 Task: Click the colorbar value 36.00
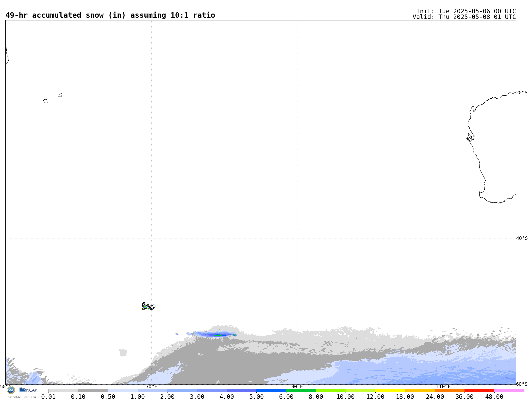pyautogui.click(x=465, y=397)
